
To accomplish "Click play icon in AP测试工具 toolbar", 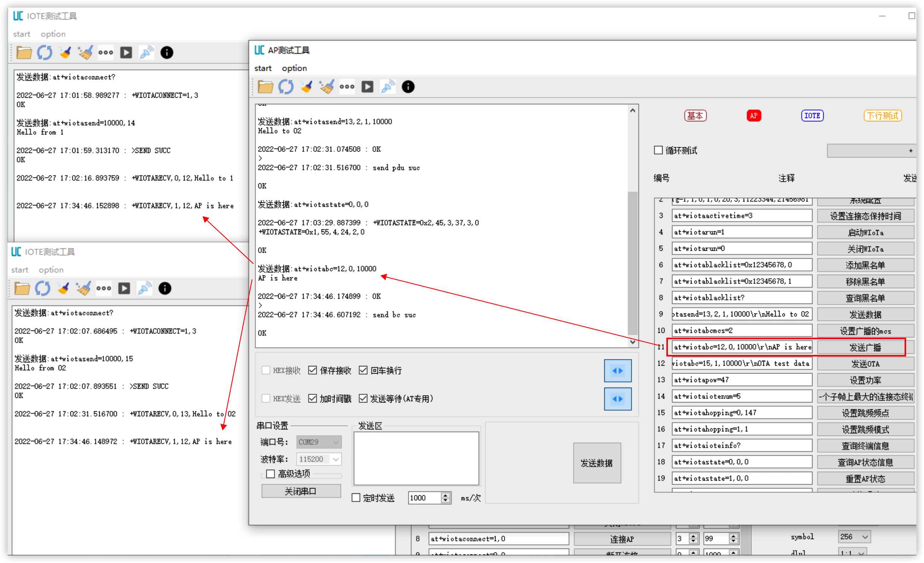I will coord(367,87).
